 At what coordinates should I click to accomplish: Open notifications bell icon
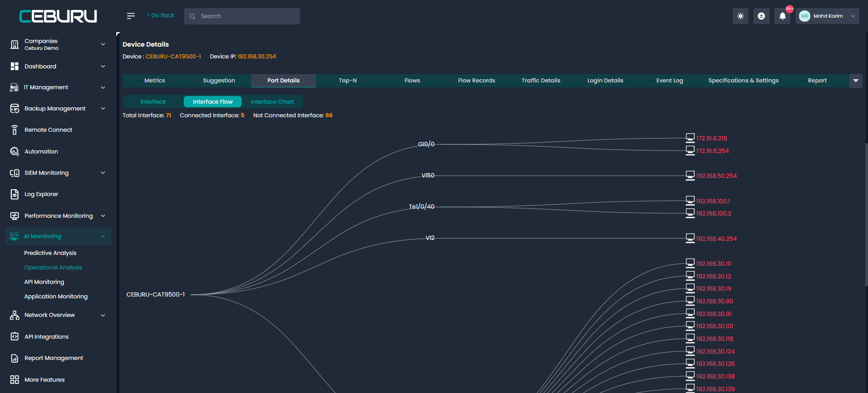(x=782, y=16)
